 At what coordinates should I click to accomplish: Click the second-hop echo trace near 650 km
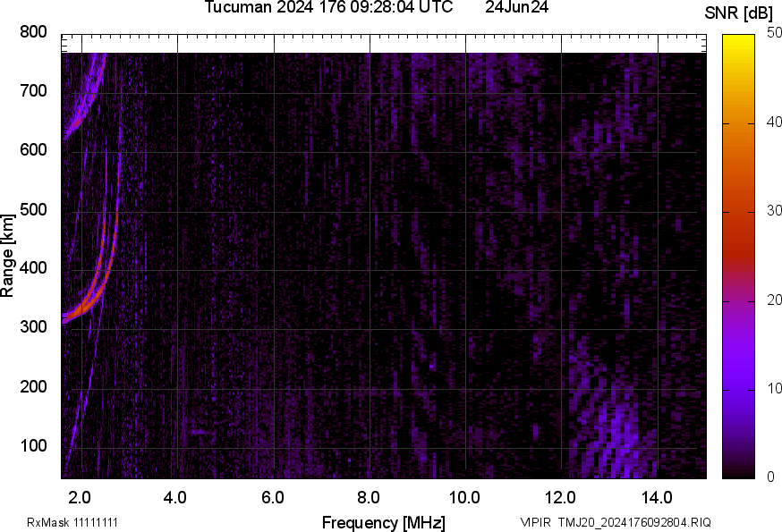tap(80, 119)
